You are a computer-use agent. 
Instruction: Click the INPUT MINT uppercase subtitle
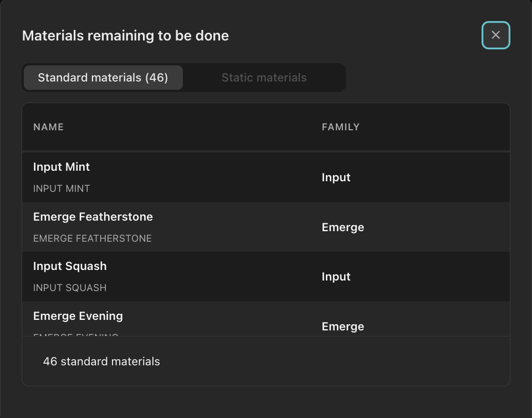(62, 188)
